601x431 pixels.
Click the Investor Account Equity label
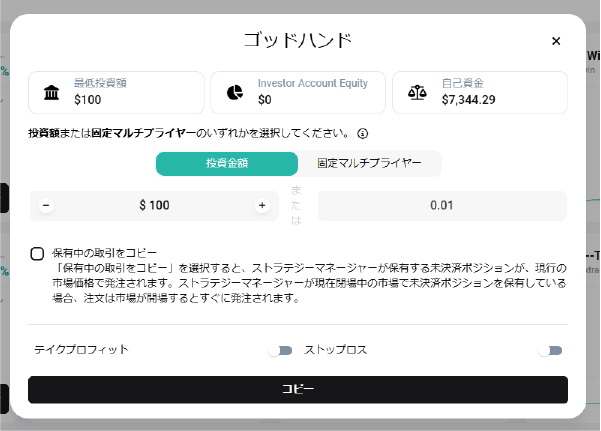[313, 83]
